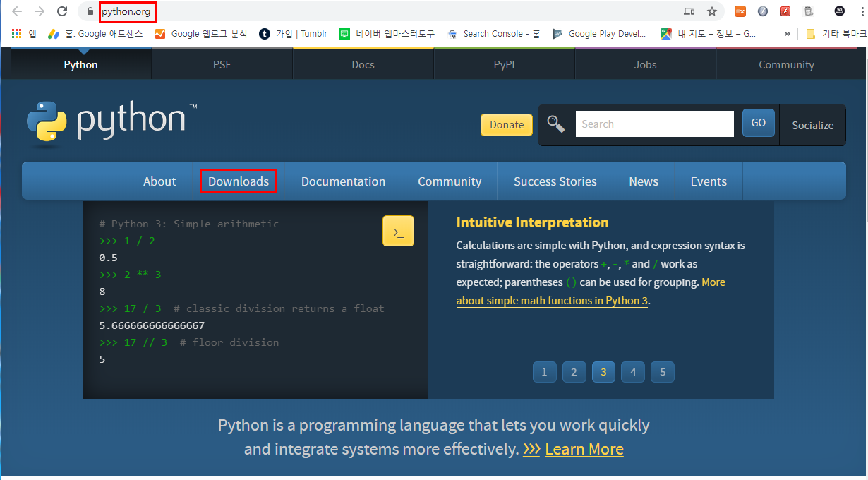The width and height of the screenshot is (868, 480).
Task: Click the red Flash extension icon
Action: [x=785, y=11]
